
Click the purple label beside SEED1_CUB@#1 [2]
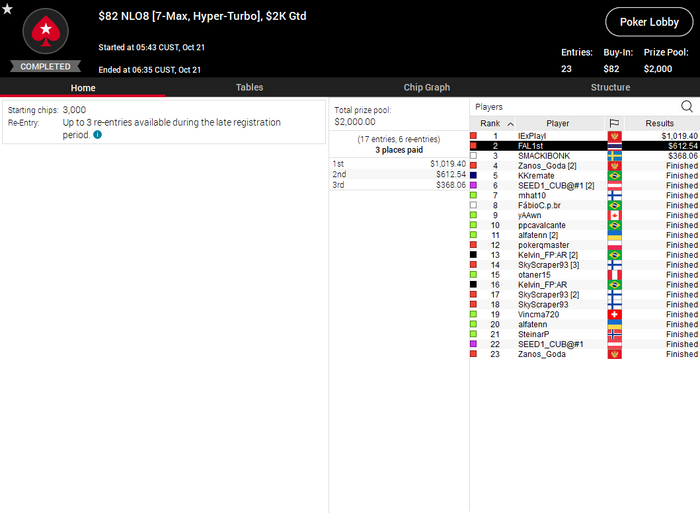point(473,185)
